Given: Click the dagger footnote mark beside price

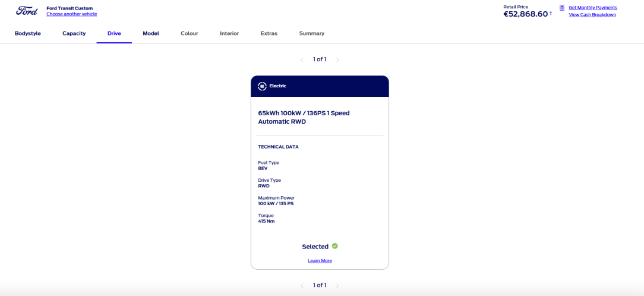Looking at the screenshot, I should (x=551, y=13).
